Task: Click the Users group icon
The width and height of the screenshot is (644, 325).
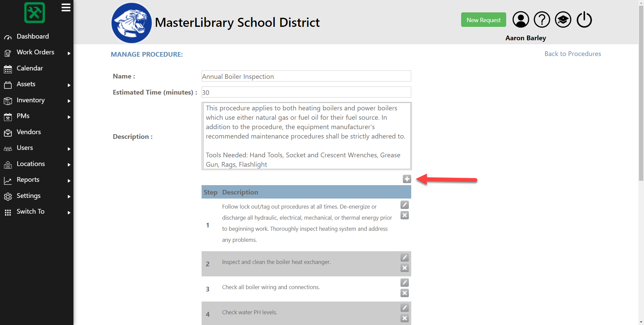Action: pyautogui.click(x=8, y=149)
